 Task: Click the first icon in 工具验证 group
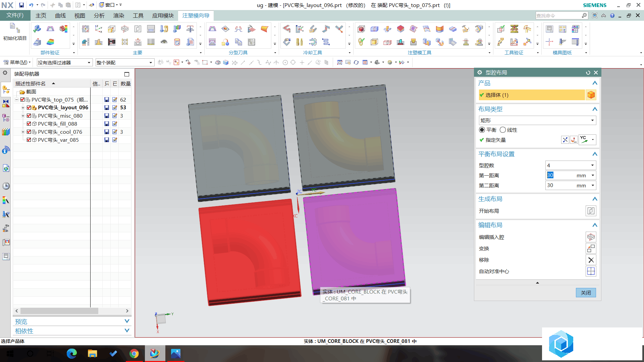point(501,29)
